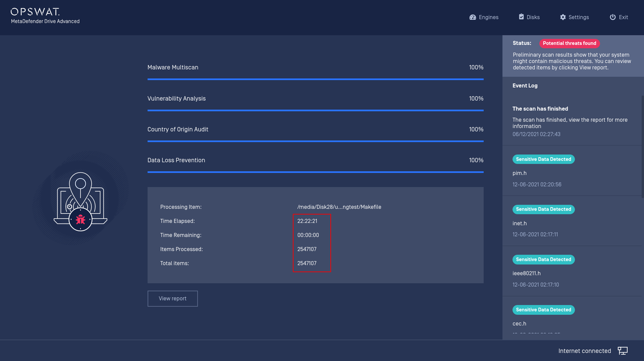Click Sensitive Data Detected badge for ieee80211.h
Screen dimensions: 644x361
coord(544,259)
